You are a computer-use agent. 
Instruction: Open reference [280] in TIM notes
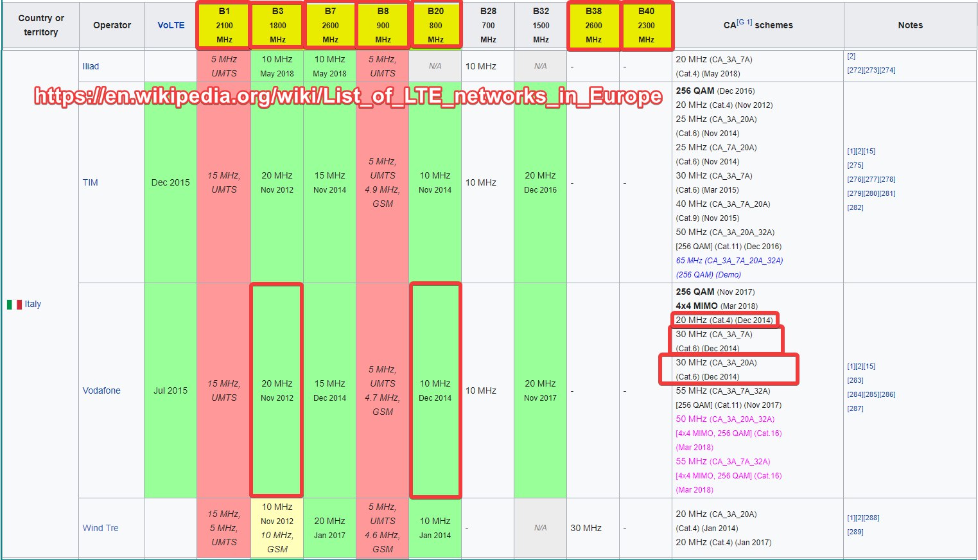pyautogui.click(x=871, y=193)
